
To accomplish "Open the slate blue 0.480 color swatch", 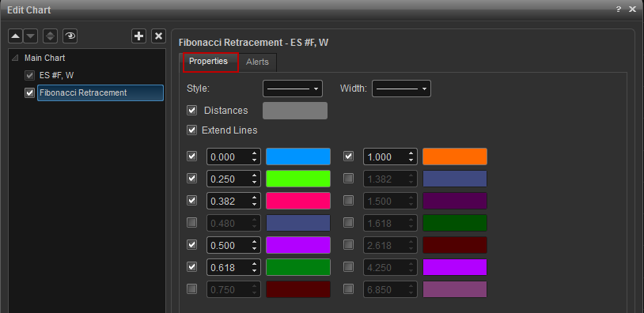I will 298,223.
